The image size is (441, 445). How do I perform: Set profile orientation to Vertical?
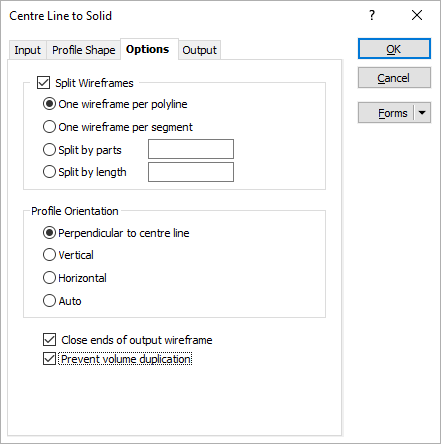[49, 255]
